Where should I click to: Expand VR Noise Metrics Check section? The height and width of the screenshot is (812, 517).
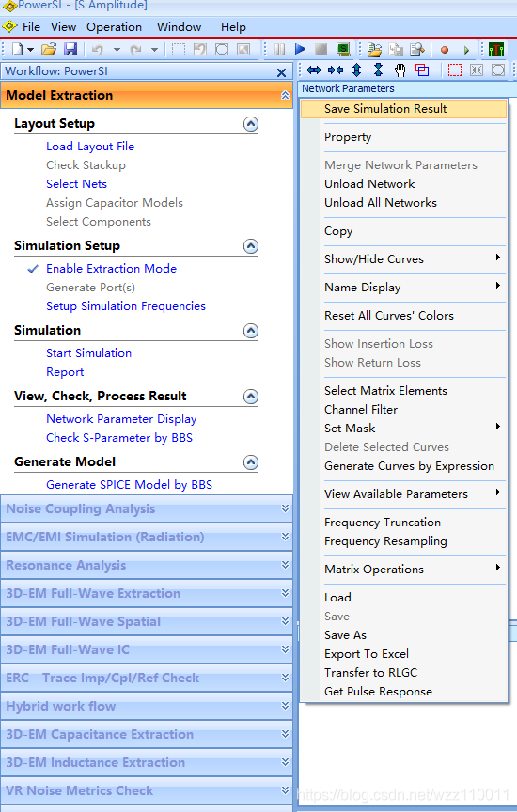coord(285,790)
